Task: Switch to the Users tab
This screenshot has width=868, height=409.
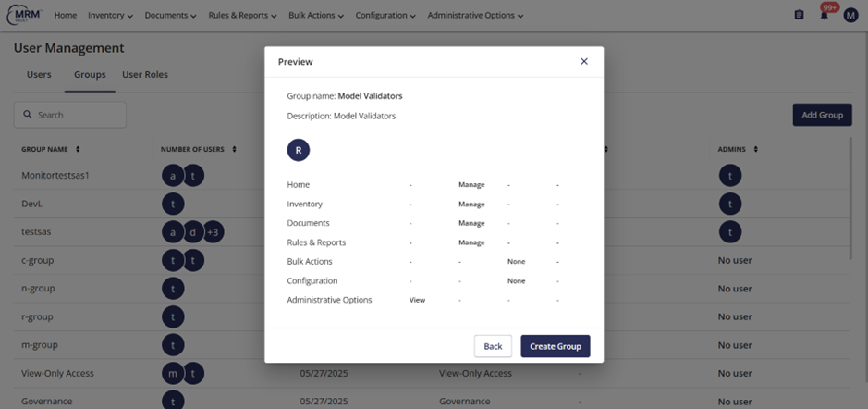Action: [39, 74]
